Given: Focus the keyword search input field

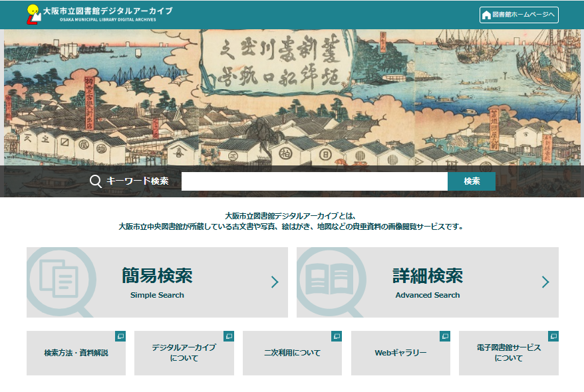Looking at the screenshot, I should pos(315,181).
